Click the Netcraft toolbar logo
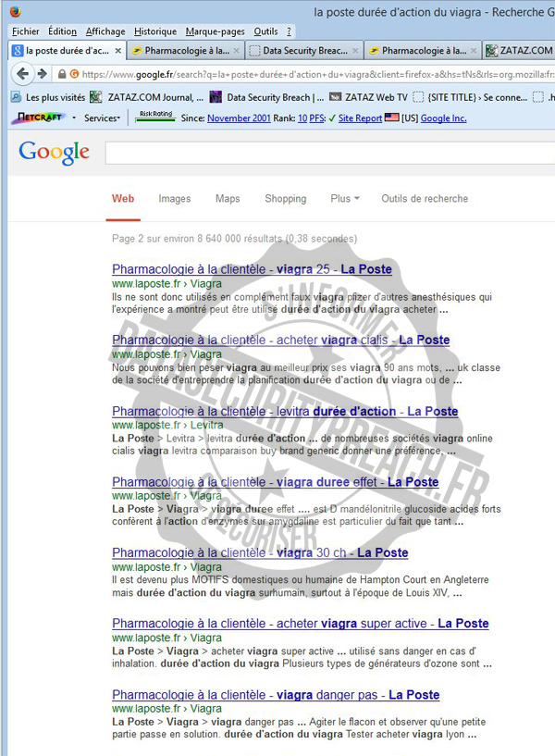 [39, 118]
